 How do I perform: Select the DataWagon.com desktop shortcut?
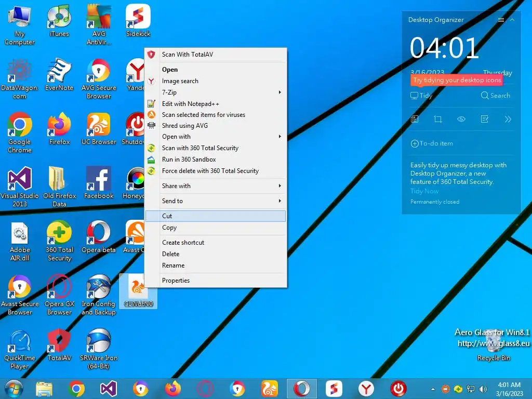[19, 79]
